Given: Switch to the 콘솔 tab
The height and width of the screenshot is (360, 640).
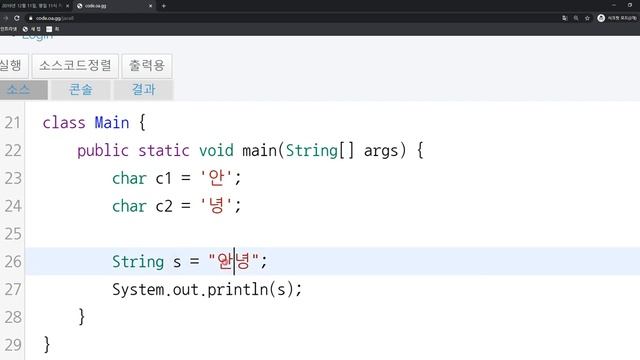Looking at the screenshot, I should [x=80, y=89].
